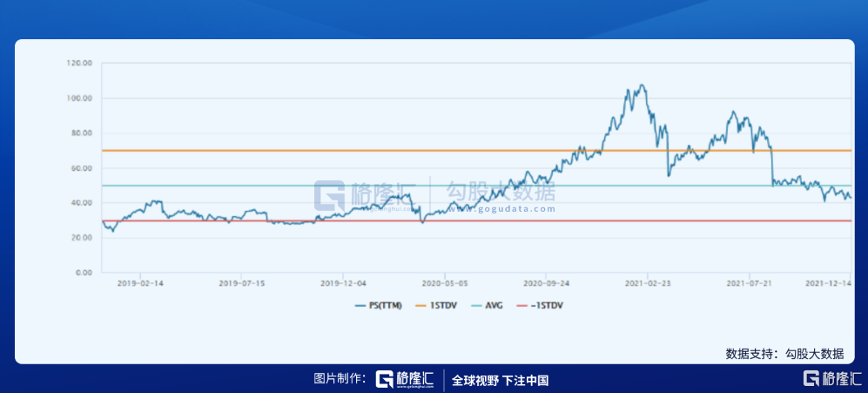Select the 2019-07-15 date on the x-axis
This screenshot has width=868, height=393.
[x=242, y=283]
